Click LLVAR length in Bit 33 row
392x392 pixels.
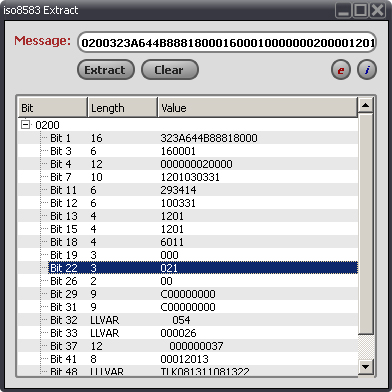[105, 333]
